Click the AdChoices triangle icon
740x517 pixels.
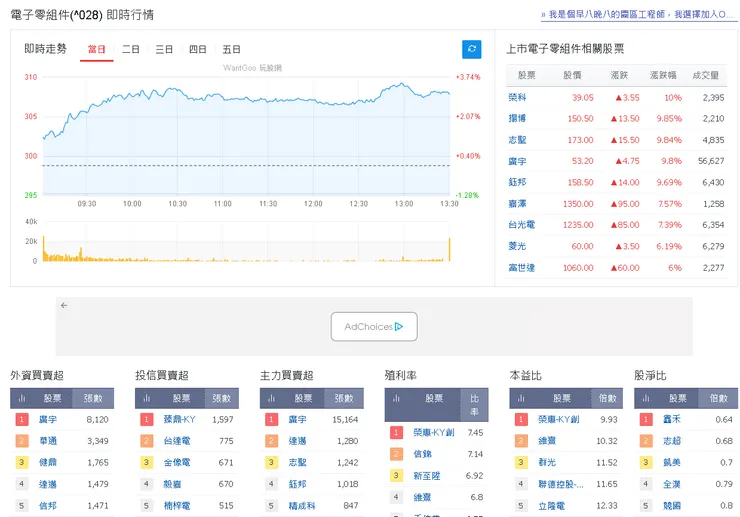point(398,326)
